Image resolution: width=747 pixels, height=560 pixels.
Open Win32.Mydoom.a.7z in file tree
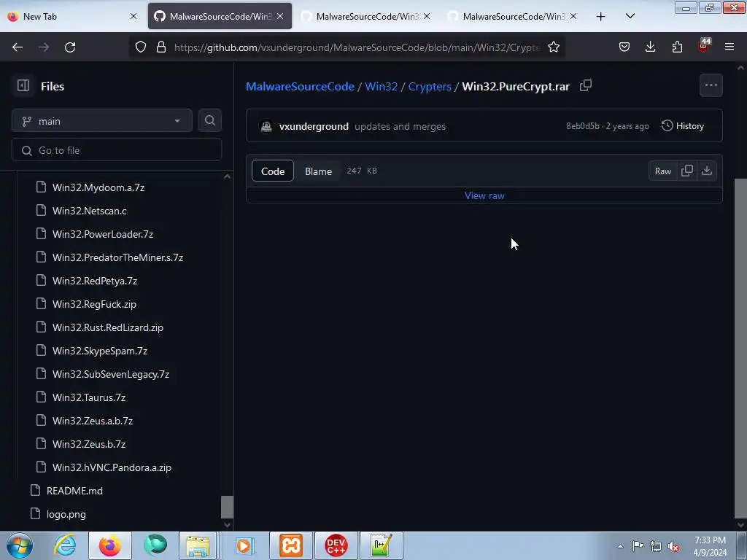coord(98,187)
